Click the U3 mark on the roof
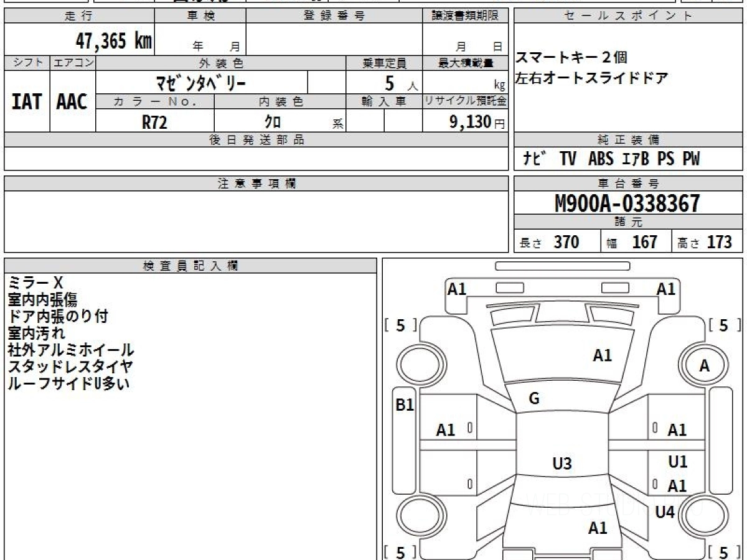 pyautogui.click(x=562, y=463)
